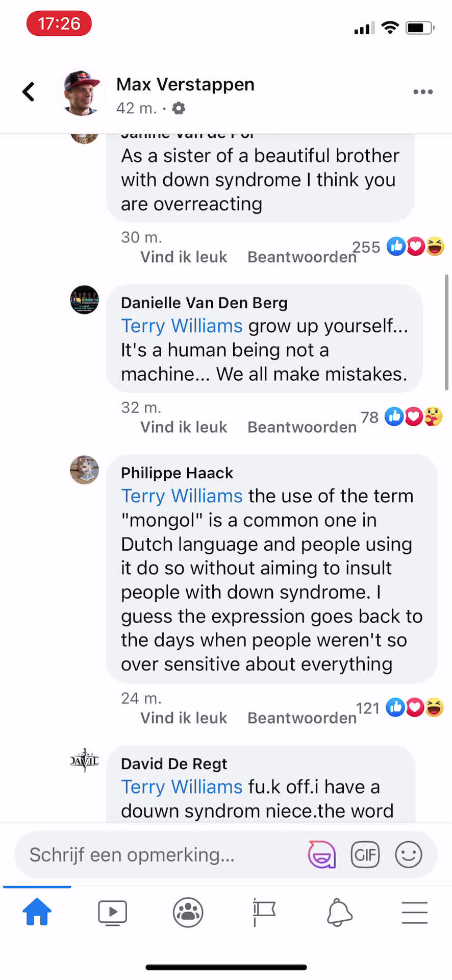Tap the back arrow icon

(x=29, y=92)
